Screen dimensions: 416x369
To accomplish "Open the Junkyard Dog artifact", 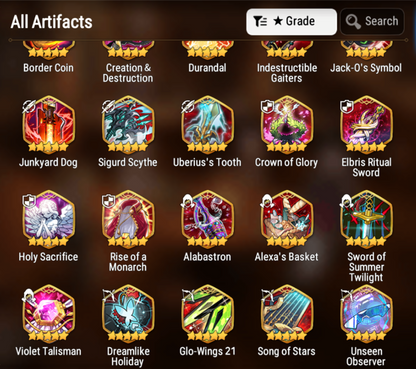I will [x=49, y=125].
